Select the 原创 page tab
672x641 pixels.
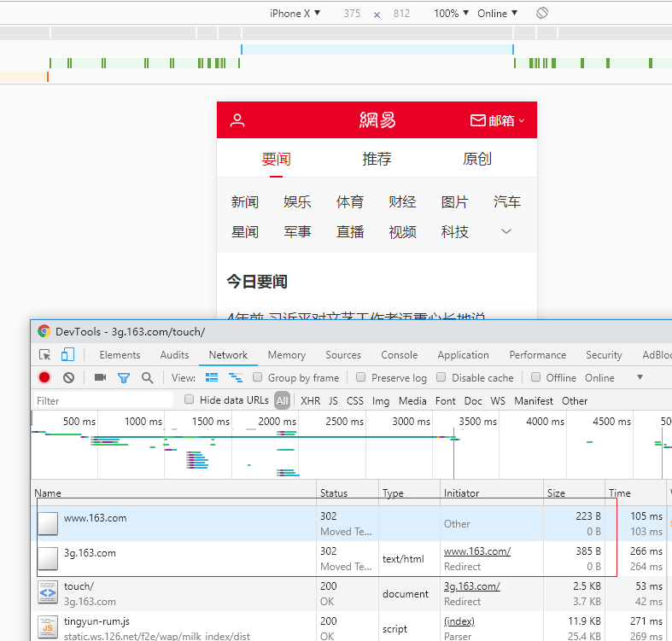[x=477, y=159]
